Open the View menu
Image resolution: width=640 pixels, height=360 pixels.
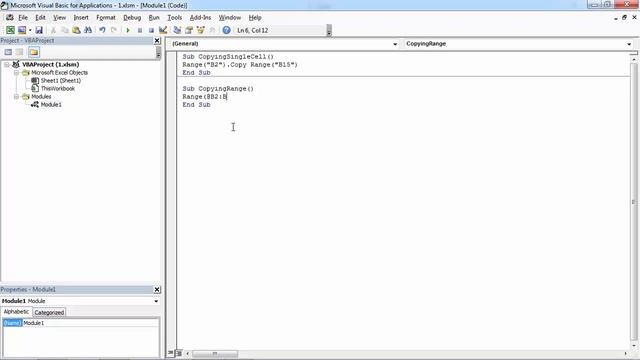coord(60,18)
